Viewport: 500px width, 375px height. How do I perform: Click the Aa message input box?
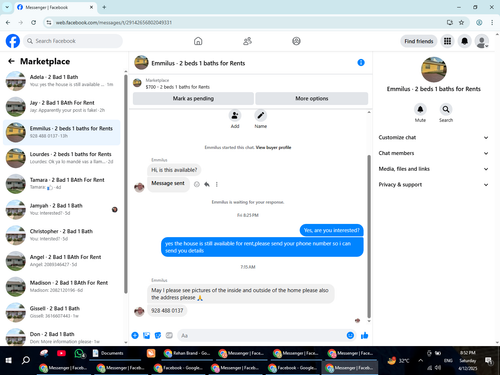click(x=262, y=335)
